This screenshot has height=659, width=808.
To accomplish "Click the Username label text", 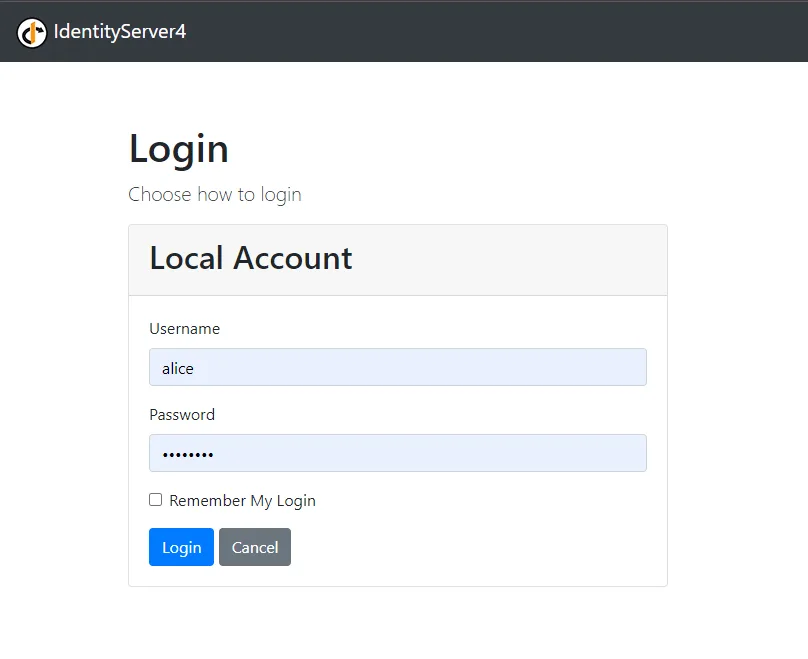I will click(184, 329).
